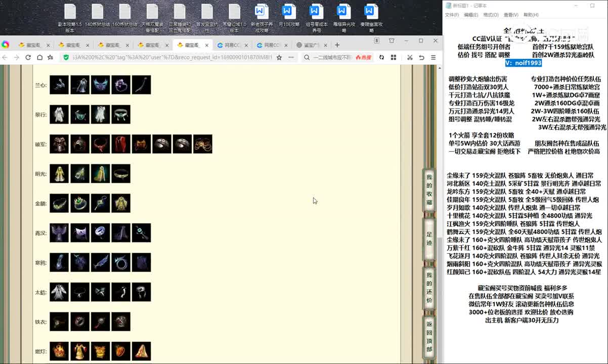Open Notepad's 格式(O) menu
This screenshot has height=364, width=608.
(491, 15)
